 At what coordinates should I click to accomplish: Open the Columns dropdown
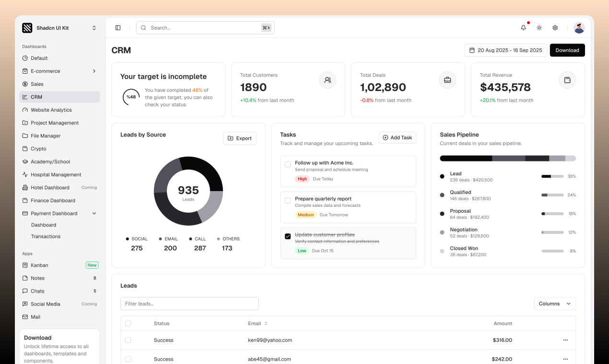coord(555,303)
